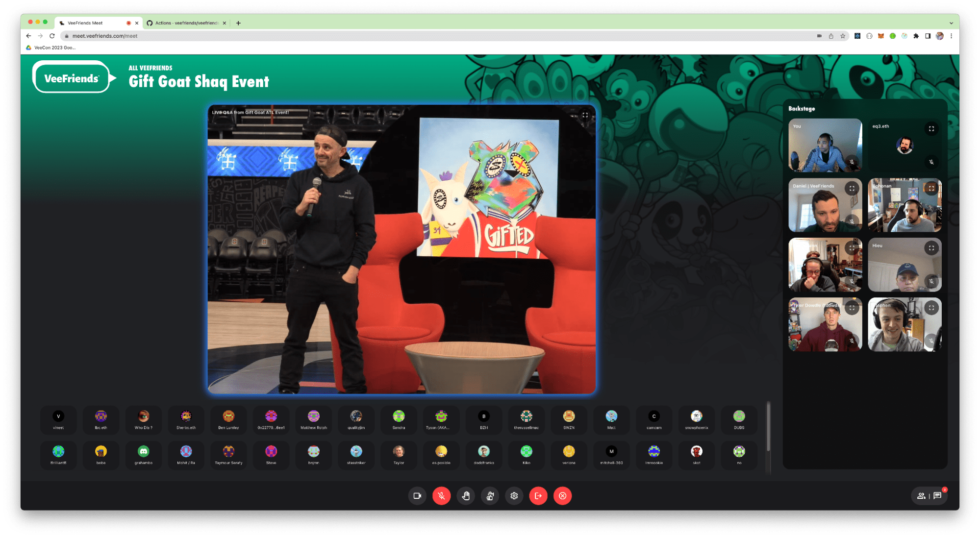Screen dimensions: 980x538
Task: Toggle mute indicator on eq3.eth tile
Action: coord(931,162)
